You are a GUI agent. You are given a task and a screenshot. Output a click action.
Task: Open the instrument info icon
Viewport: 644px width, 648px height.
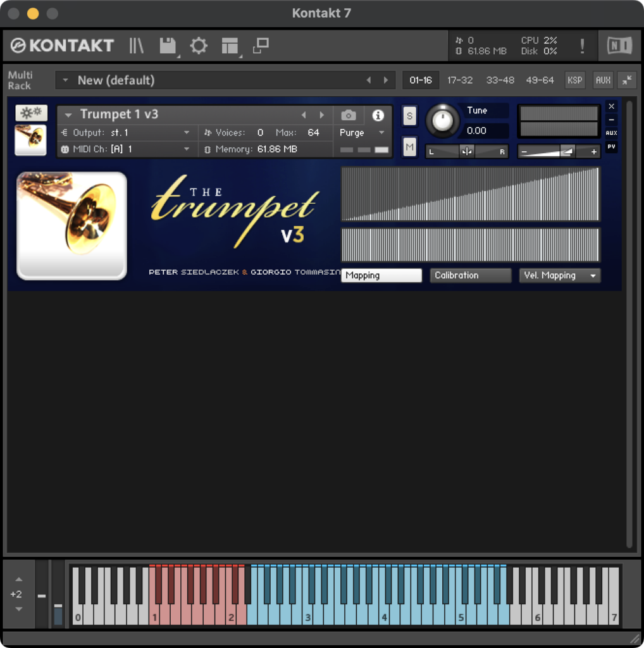coord(378,115)
